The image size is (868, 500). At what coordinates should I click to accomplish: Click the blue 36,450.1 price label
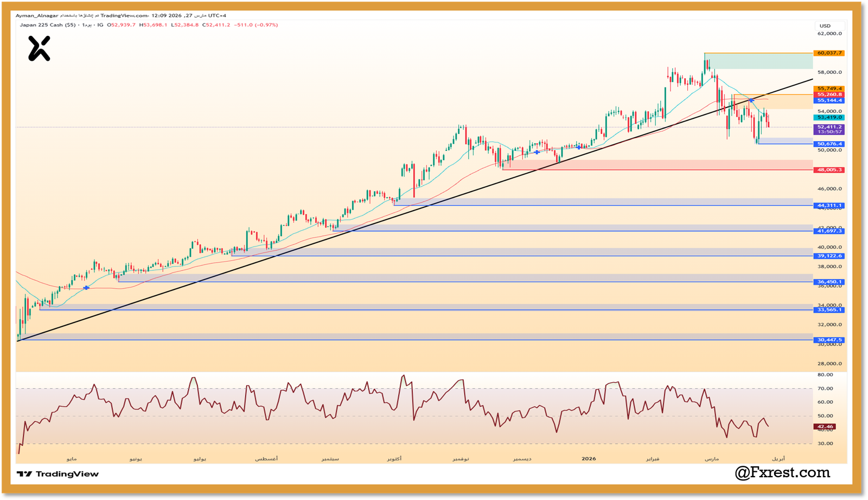829,282
